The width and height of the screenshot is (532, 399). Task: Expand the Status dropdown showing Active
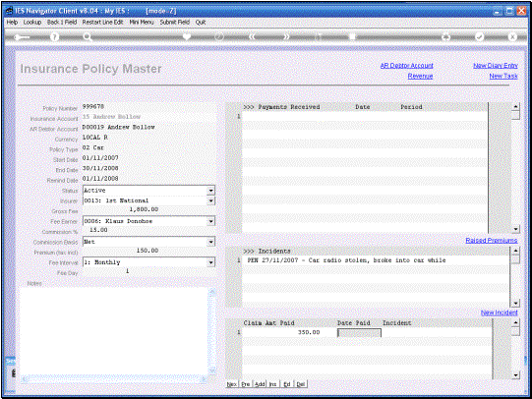[x=211, y=191]
